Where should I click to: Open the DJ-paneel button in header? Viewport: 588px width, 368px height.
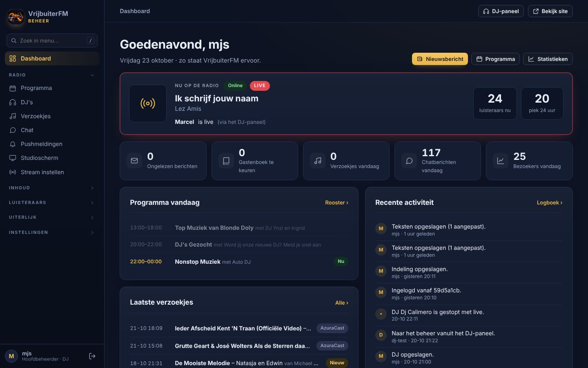coord(501,11)
